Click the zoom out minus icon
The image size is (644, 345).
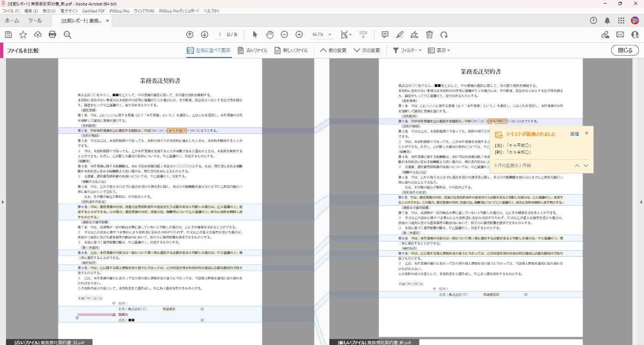[x=284, y=34]
